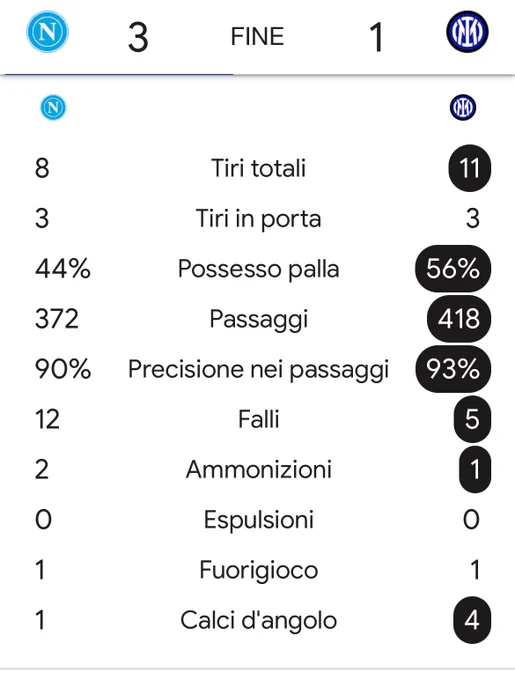Click the Calci d'angolo label
515x680 pixels.
click(x=258, y=620)
